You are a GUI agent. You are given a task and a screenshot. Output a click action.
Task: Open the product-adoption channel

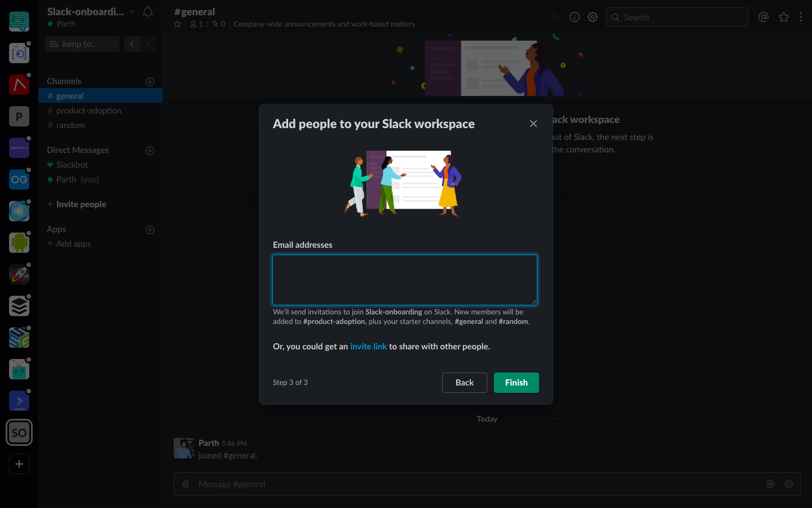pyautogui.click(x=100, y=111)
